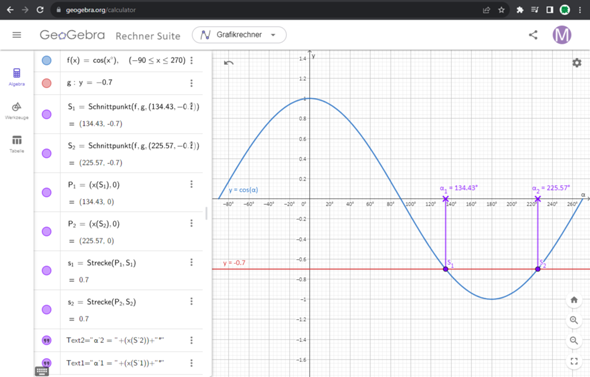Select the P₁ = (x(S₁), 0) entry
Image resolution: width=590 pixels, height=377 pixels.
coord(94,185)
